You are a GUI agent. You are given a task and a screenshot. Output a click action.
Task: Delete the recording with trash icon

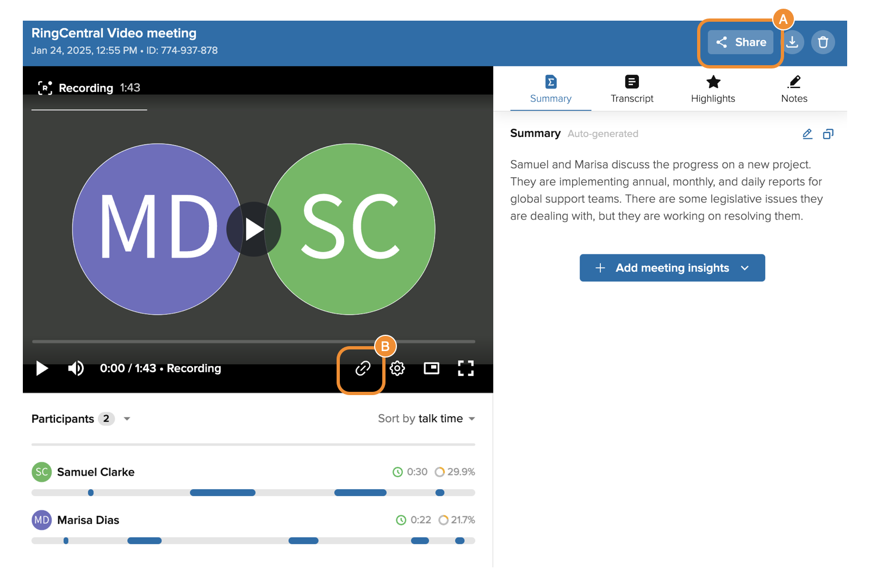823,42
